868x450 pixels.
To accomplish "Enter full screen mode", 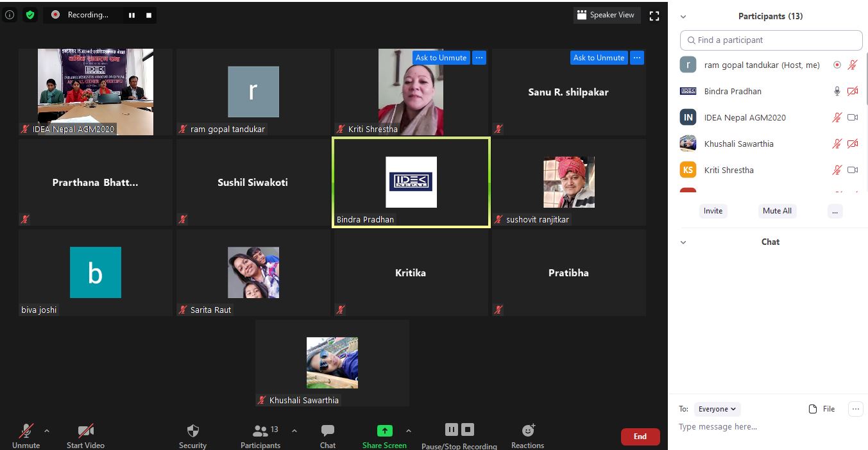I will [x=654, y=15].
